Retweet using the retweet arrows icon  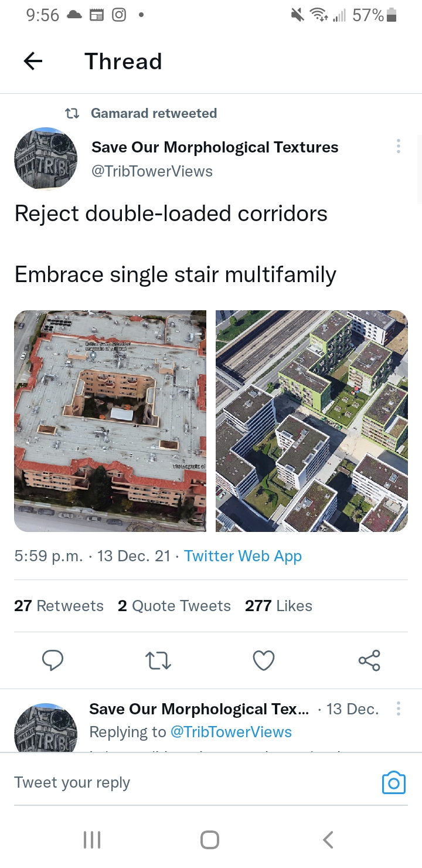[x=158, y=661]
